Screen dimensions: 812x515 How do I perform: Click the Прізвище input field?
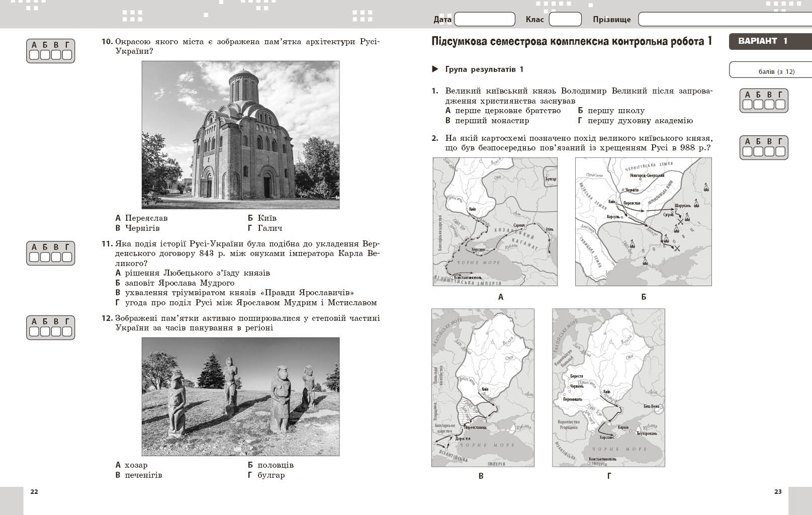tap(724, 20)
